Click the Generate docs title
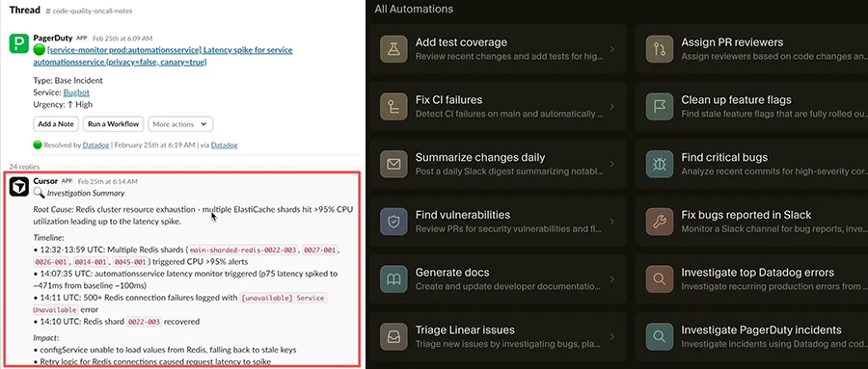Screen dimensions: 868x369 click(452, 273)
